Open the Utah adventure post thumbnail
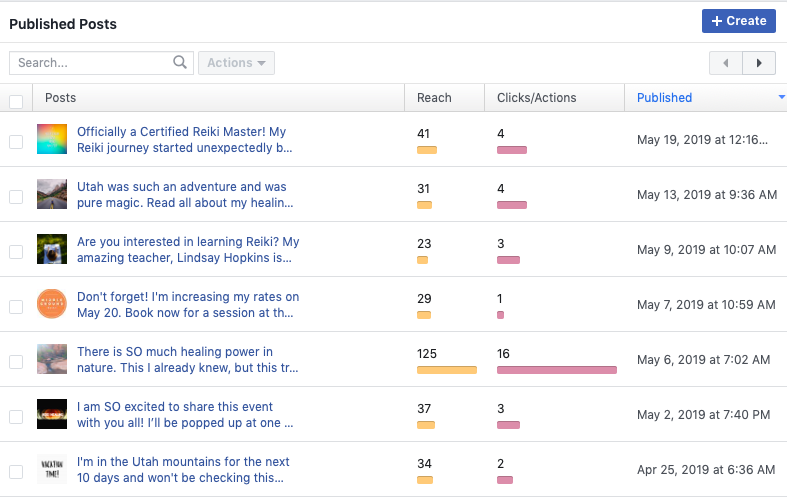 pos(52,194)
